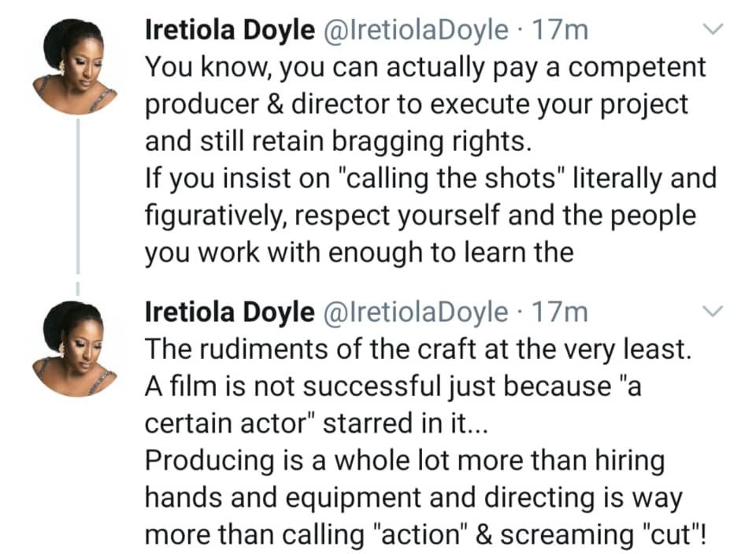This screenshot has width=756, height=554.
Task: Expand the second tweet's options chevron
Action: tap(713, 311)
